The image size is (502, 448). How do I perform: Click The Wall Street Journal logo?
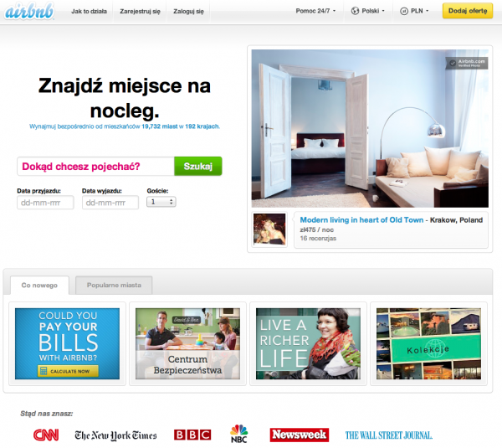pyautogui.click(x=389, y=435)
